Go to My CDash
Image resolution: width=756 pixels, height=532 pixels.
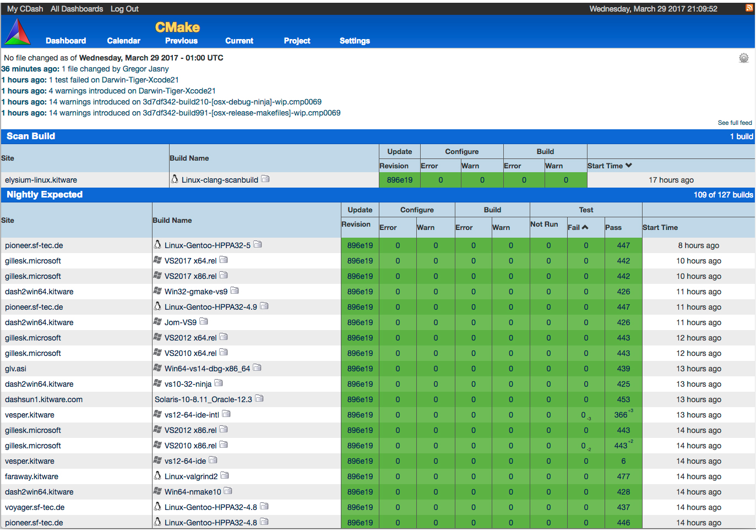pyautogui.click(x=25, y=9)
